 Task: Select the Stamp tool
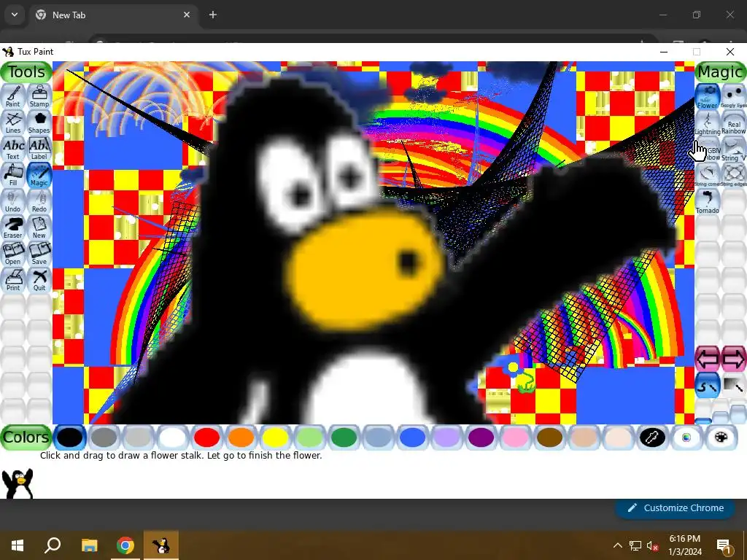tap(39, 97)
